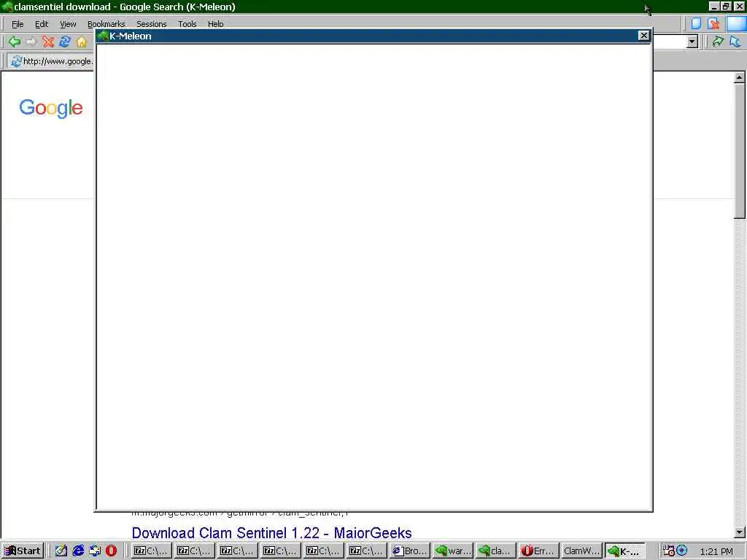
Task: Open the Tools menu
Action: point(187,24)
